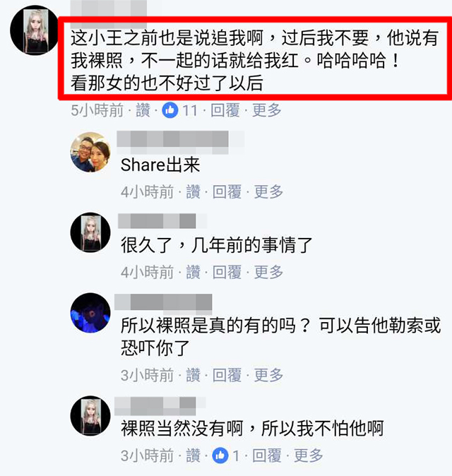The width and height of the screenshot is (452, 476).
Task: Open the couple photo avatar beside 'Share出来'
Action: tap(90, 152)
